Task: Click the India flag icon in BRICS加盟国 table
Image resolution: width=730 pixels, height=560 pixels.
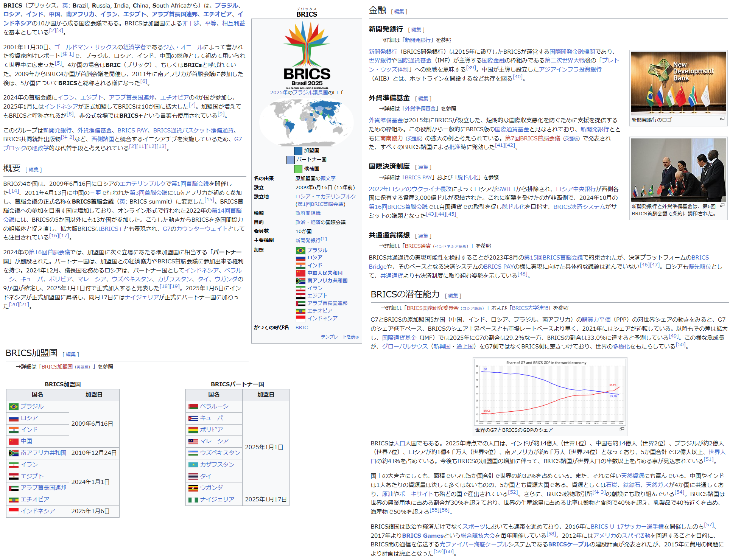Action: (14, 430)
